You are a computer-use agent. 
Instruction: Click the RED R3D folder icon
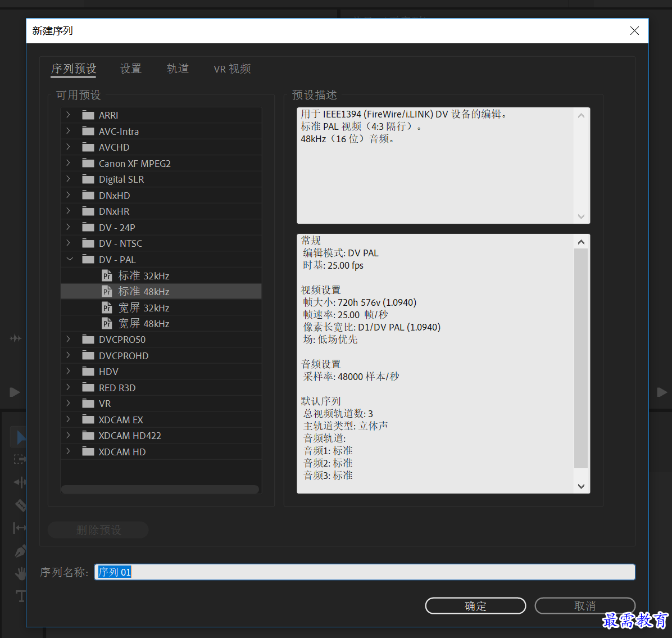point(88,387)
